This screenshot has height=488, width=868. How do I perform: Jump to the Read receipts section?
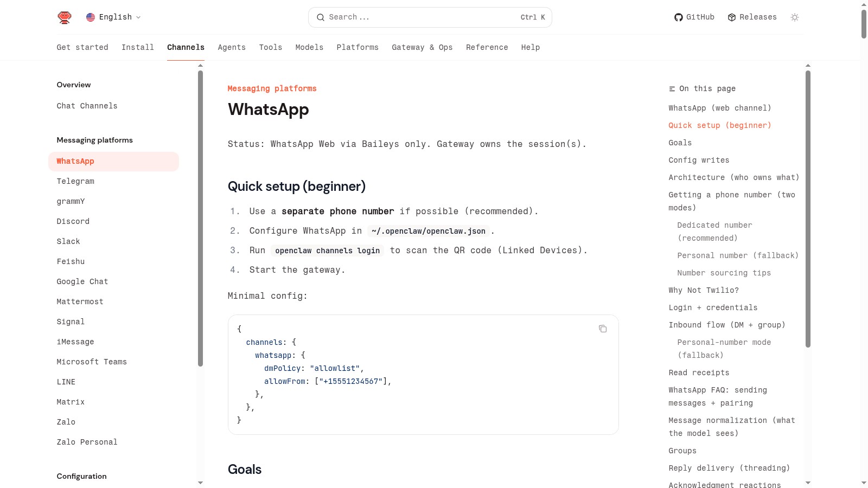(x=699, y=373)
